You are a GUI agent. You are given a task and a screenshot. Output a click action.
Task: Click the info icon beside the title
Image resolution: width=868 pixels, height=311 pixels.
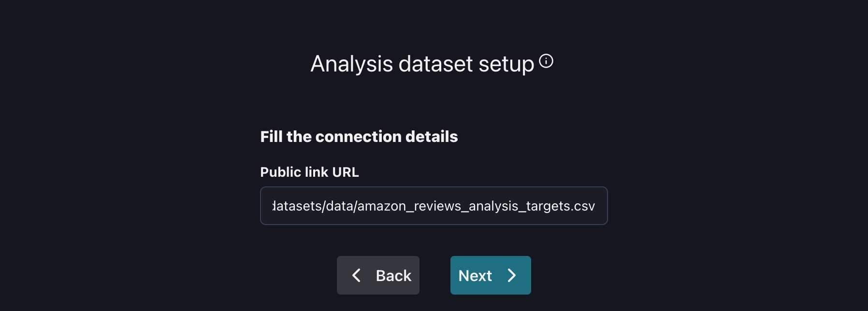(546, 61)
